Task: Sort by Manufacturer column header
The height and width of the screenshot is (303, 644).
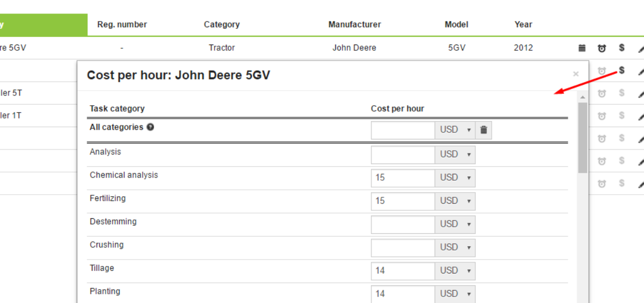Action: click(x=355, y=24)
